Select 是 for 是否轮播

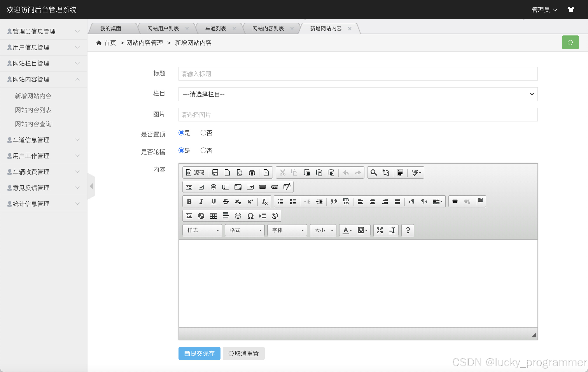click(x=181, y=151)
